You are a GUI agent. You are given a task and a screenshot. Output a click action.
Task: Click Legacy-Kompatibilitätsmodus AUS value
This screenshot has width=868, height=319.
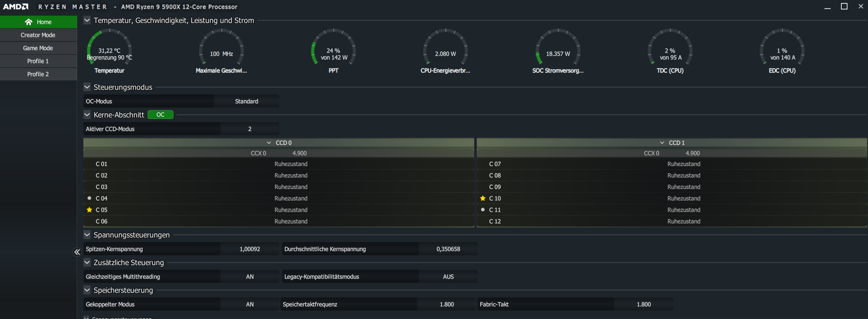pyautogui.click(x=448, y=277)
